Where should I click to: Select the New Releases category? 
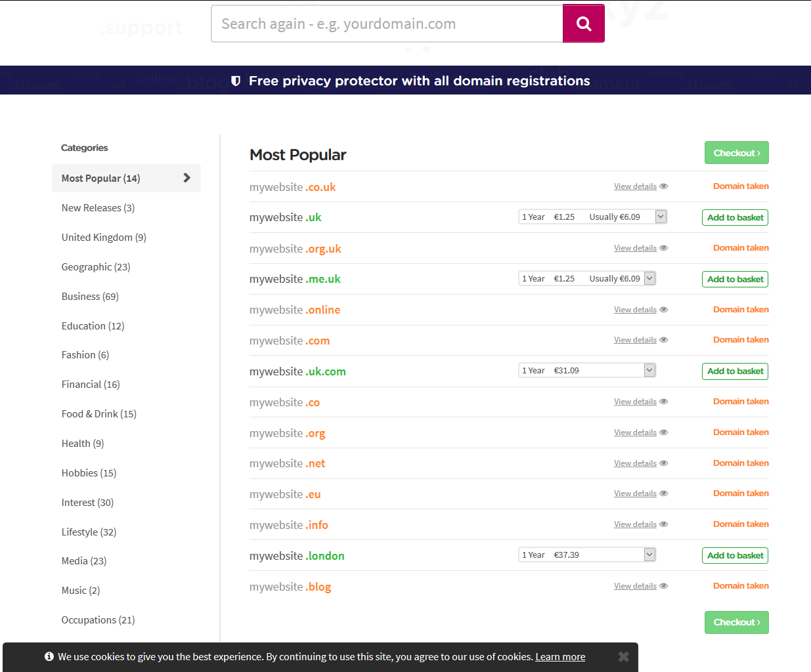coord(98,208)
